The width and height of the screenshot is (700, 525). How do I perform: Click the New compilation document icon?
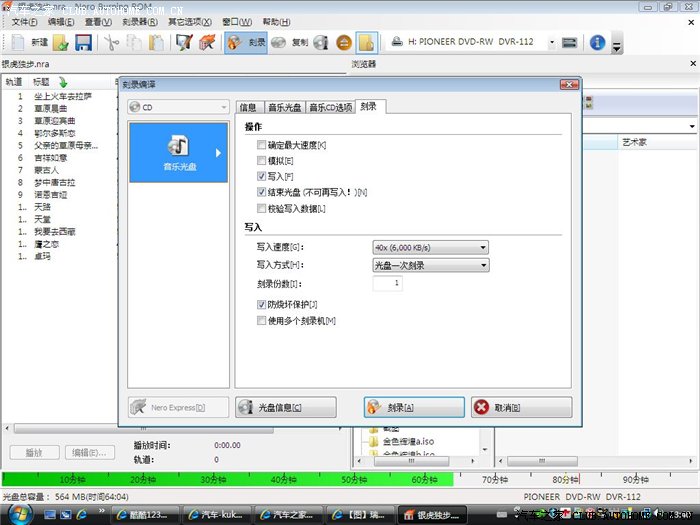click(x=18, y=43)
